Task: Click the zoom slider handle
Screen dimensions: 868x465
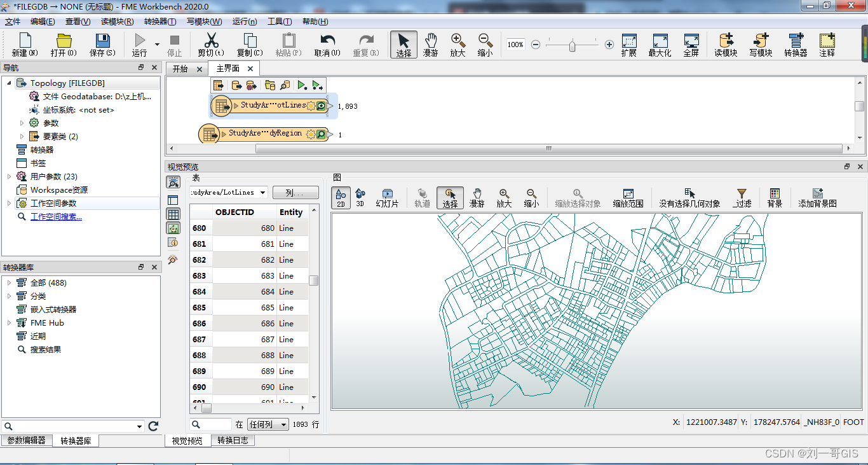Action: click(x=573, y=45)
